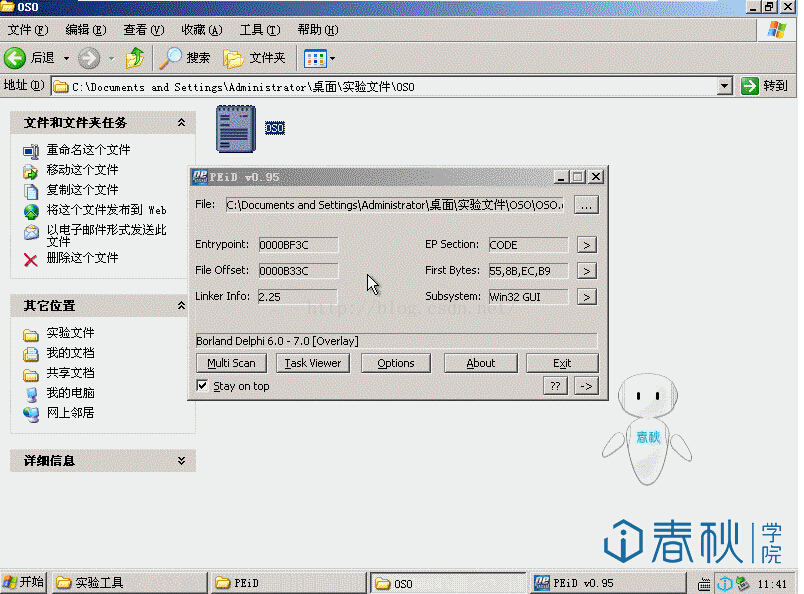Switch to OSO taskbar button

coord(448,583)
